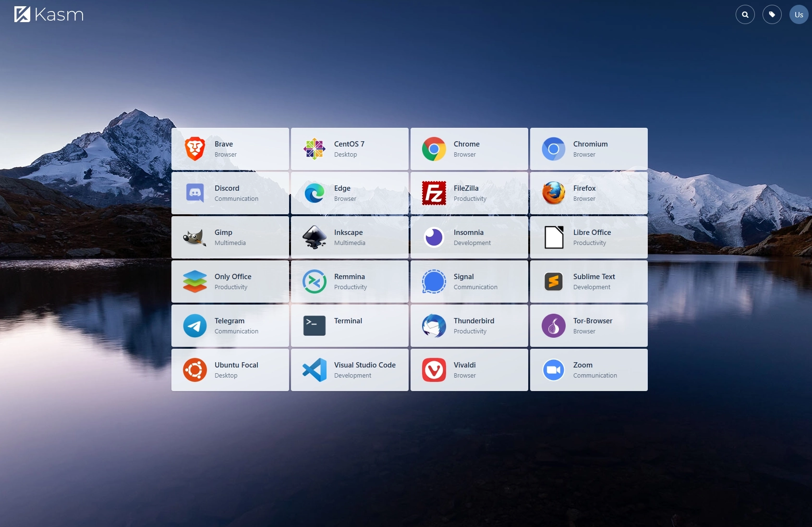Open the Tor-Browser workspace
Screen dimensions: 812x527
589,326
